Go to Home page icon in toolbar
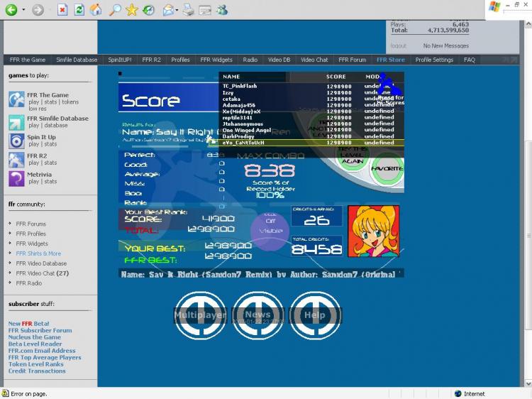This screenshot has width=532, height=399. coord(96,9)
